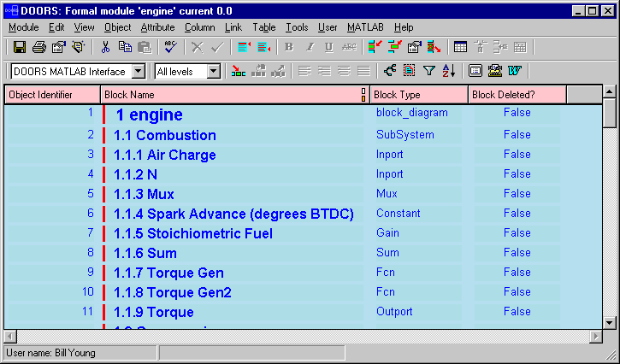Toggle Bold formatting button

pos(289,48)
